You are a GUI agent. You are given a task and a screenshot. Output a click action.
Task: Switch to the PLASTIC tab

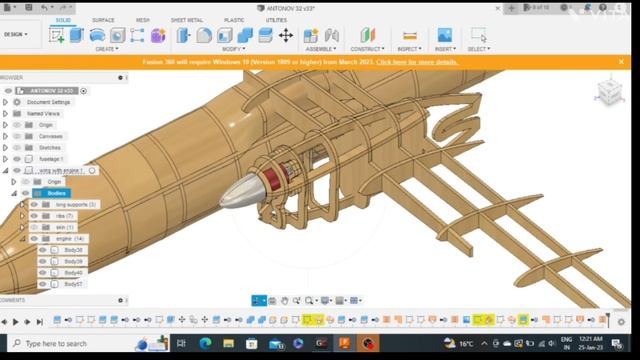pos(234,20)
